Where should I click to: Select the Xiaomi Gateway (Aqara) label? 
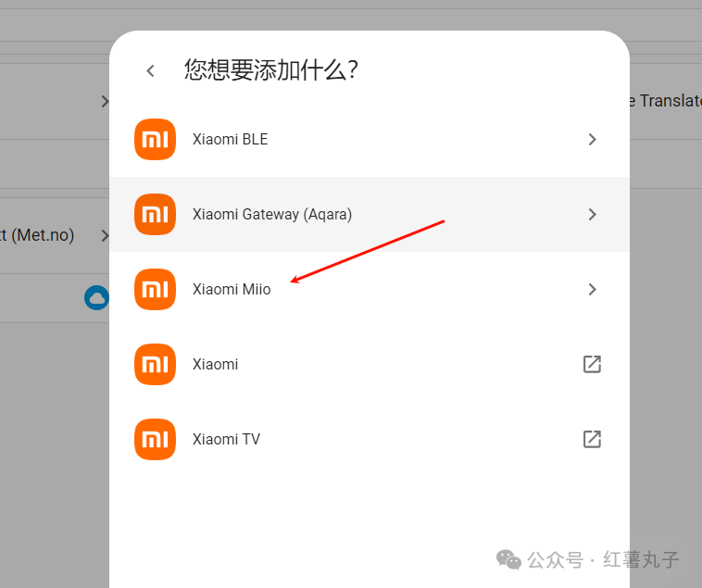(x=272, y=214)
